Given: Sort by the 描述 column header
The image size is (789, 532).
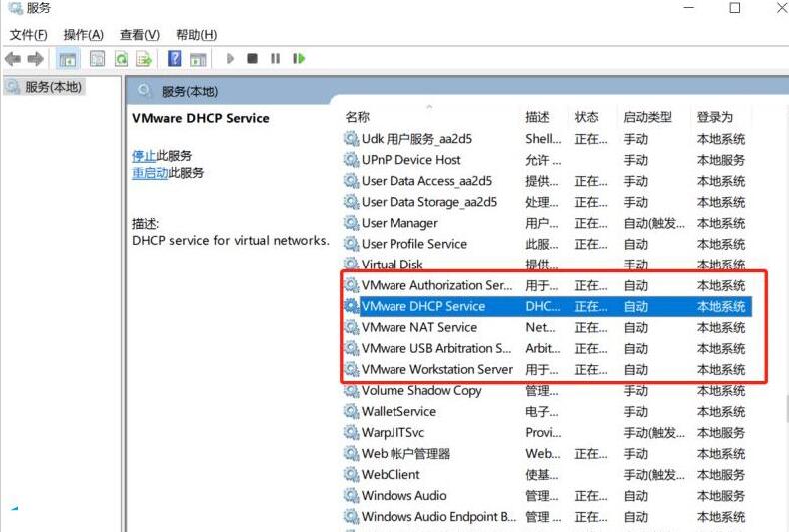Looking at the screenshot, I should (x=537, y=117).
